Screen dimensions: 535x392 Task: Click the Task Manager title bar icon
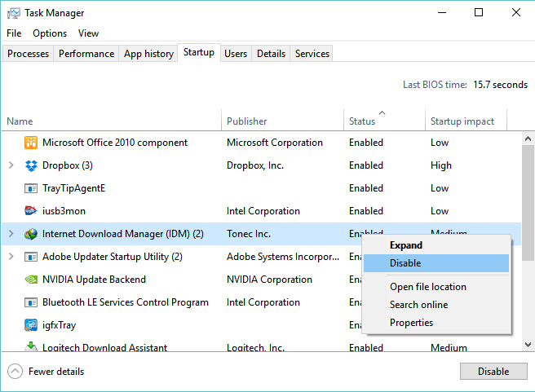(x=14, y=13)
